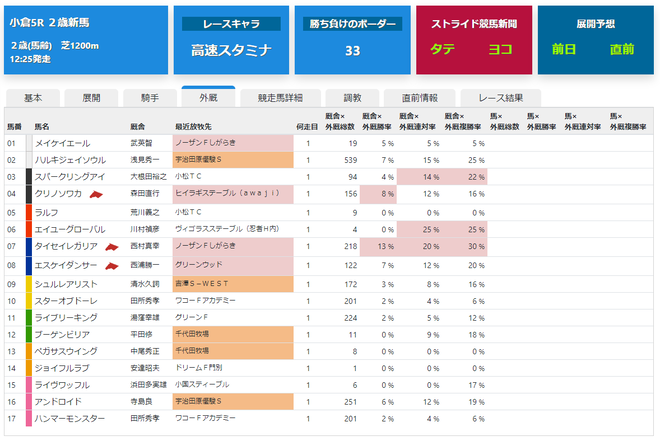Select the 外厩 tab

coord(208,97)
